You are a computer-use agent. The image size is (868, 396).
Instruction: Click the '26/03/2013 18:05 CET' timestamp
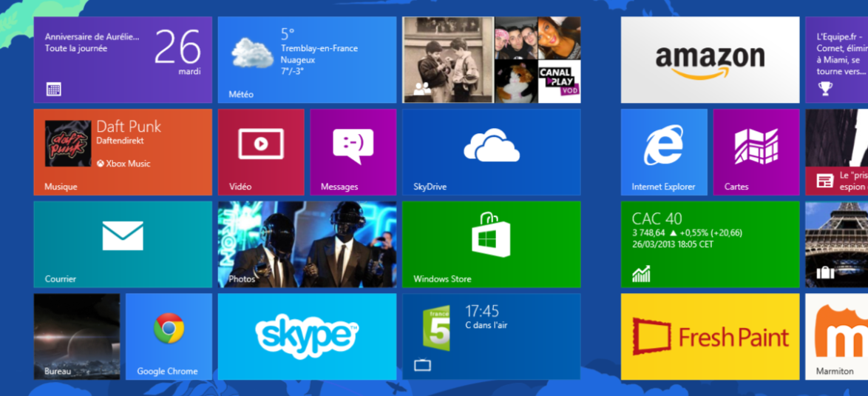(673, 244)
